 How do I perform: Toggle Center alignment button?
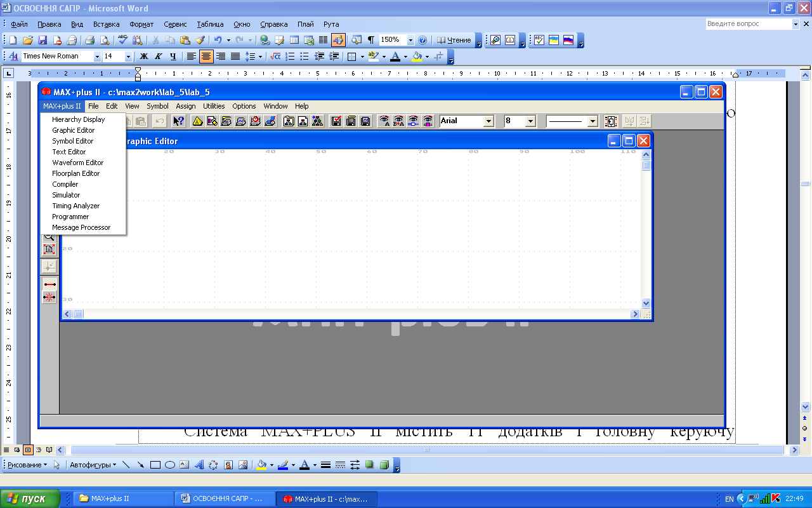point(206,57)
